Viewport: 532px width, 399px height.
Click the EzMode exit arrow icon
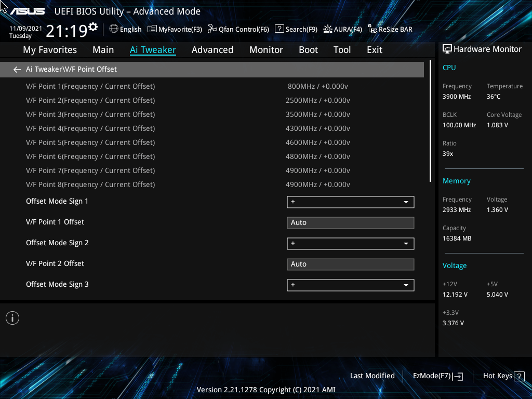458,376
